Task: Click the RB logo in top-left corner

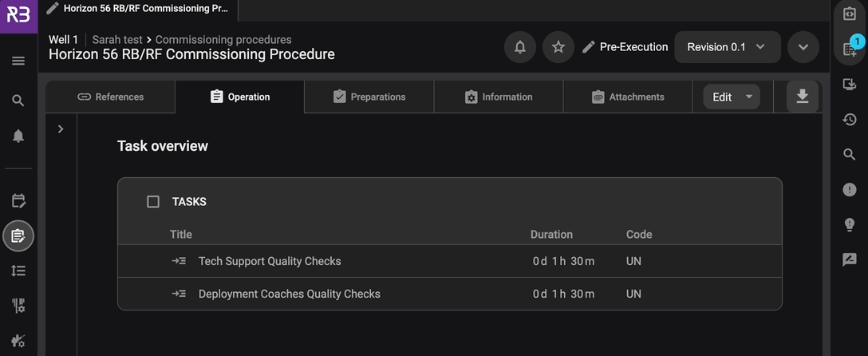Action: click(18, 16)
